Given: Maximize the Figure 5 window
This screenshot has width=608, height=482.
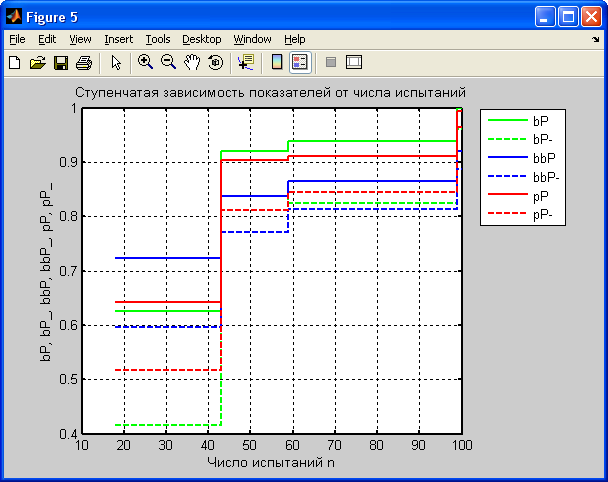Looking at the screenshot, I should (x=568, y=17).
